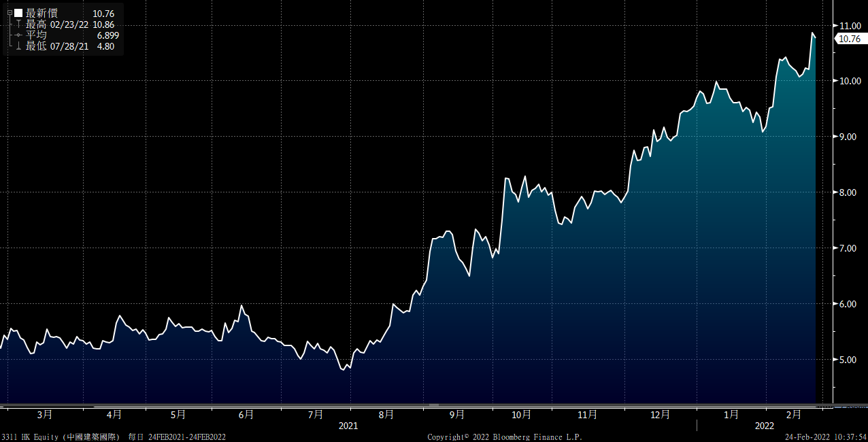Screen dimensions: 868x442
Task: Click the 10.76 last price flag on axis
Action: tap(850, 39)
